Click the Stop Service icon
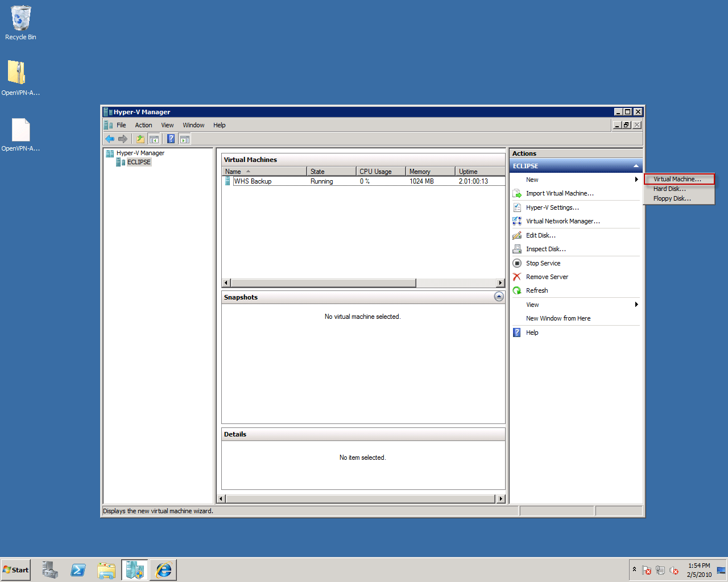 [x=517, y=263]
